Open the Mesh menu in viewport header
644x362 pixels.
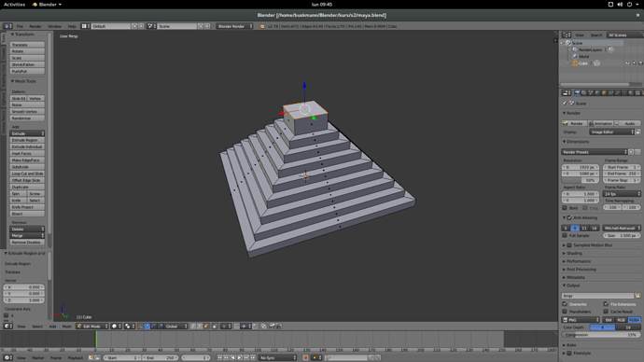point(66,327)
